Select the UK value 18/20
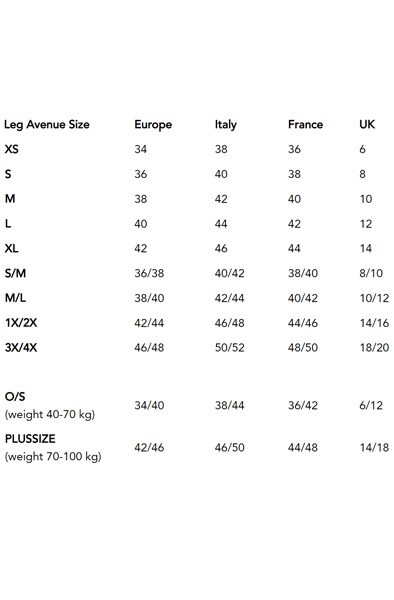Image resolution: width=394 pixels, height=600 pixels. (x=374, y=347)
